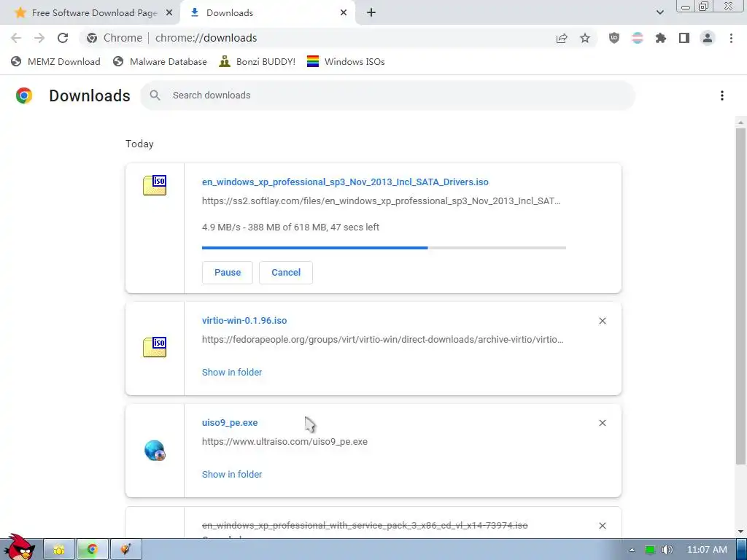747x560 pixels.
Task: Click the magnifier icon in search downloads
Action: [155, 96]
